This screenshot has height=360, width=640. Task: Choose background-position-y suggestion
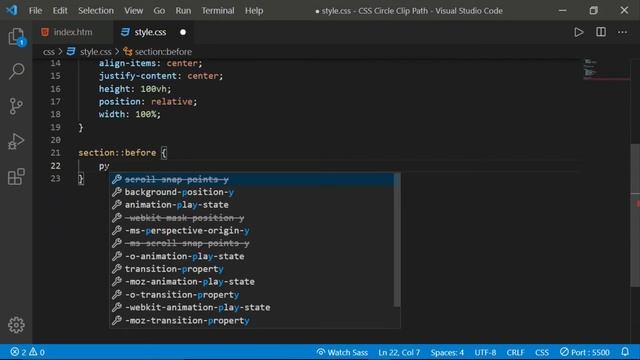[x=251, y=192]
